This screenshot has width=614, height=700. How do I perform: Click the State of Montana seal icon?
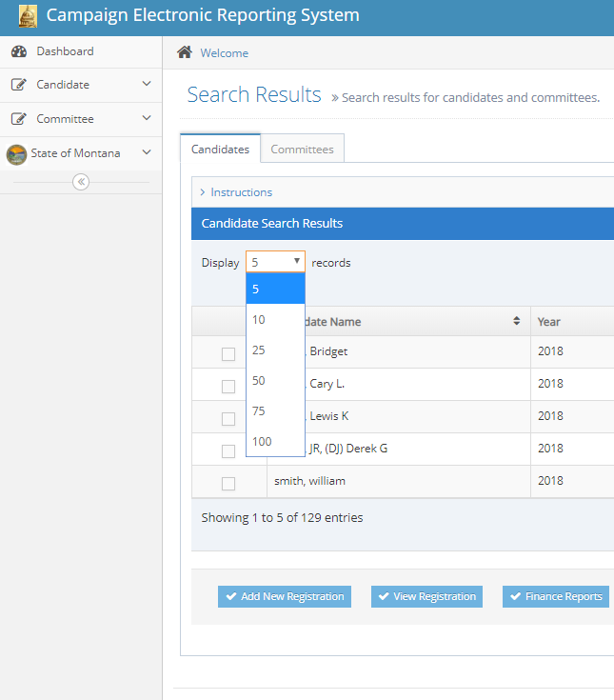(x=17, y=154)
